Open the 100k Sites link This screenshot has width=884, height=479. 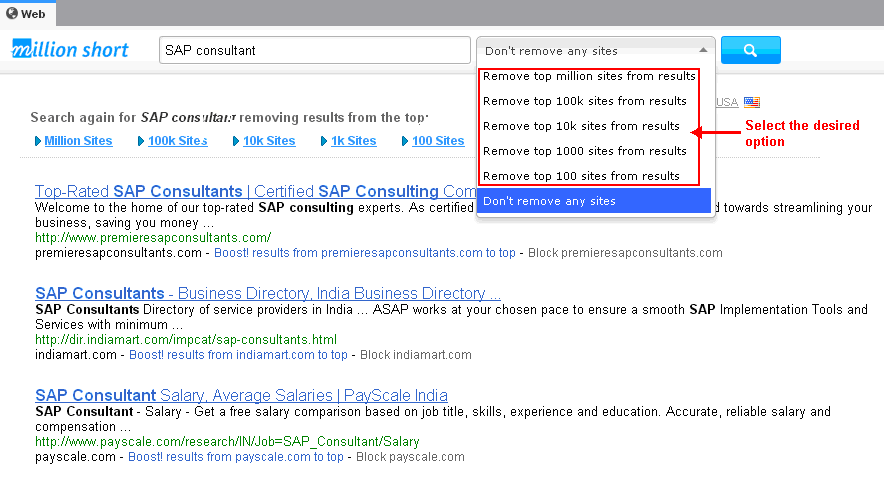point(178,141)
